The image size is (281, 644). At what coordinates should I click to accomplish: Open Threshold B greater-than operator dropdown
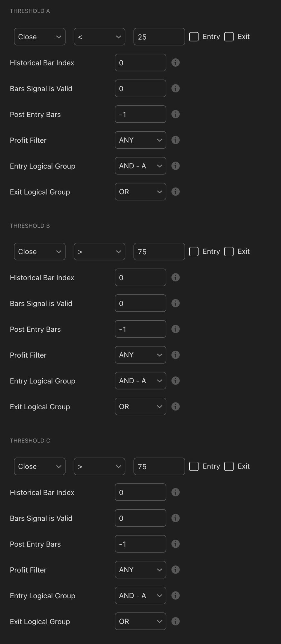99,251
